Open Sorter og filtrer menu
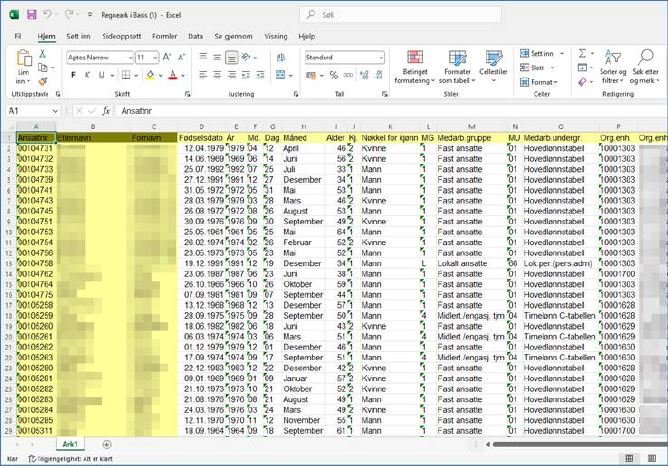 613,67
